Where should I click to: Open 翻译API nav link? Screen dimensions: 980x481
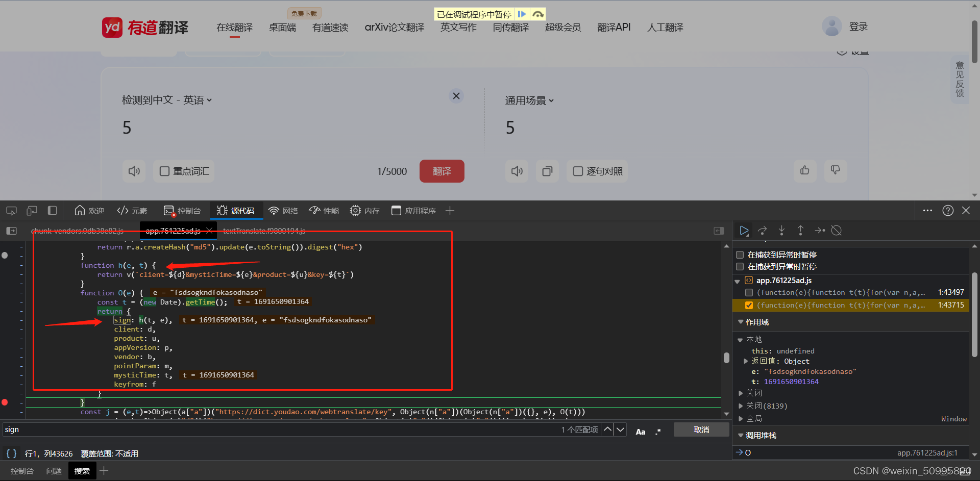tap(614, 27)
